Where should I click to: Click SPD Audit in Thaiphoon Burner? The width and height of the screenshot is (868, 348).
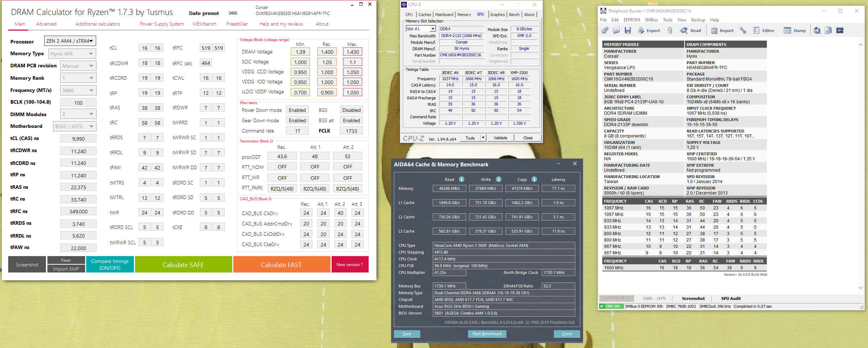pyautogui.click(x=731, y=298)
